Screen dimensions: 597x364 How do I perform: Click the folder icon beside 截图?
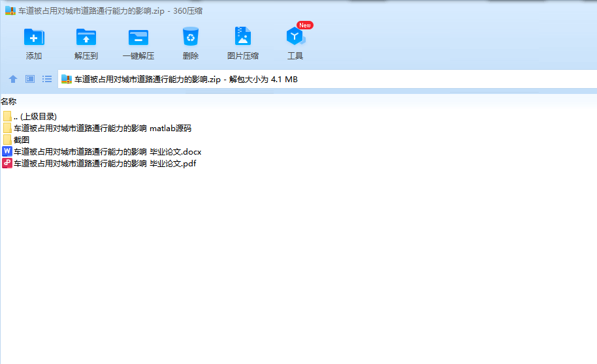coord(7,140)
